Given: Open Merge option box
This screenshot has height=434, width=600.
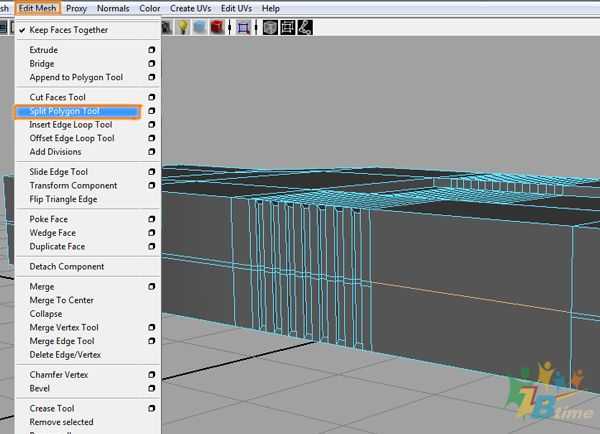Looking at the screenshot, I should 152,287.
